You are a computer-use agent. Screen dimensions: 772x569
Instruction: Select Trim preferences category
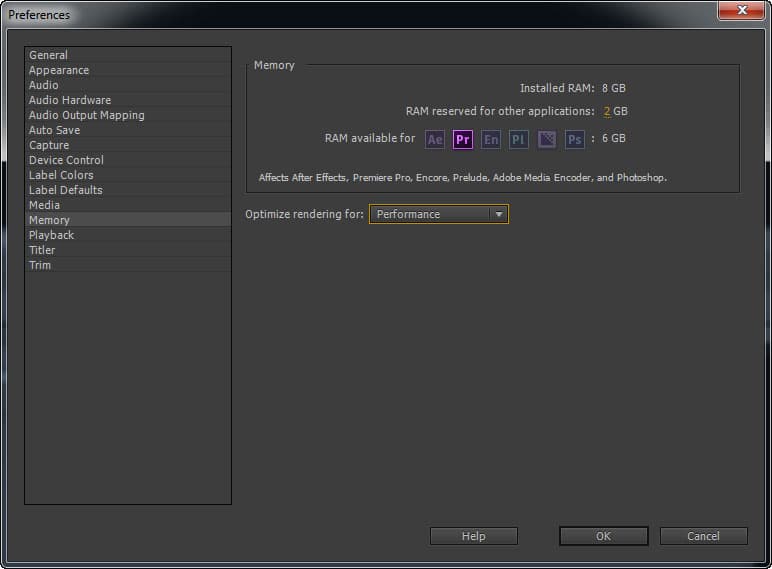click(x=128, y=265)
